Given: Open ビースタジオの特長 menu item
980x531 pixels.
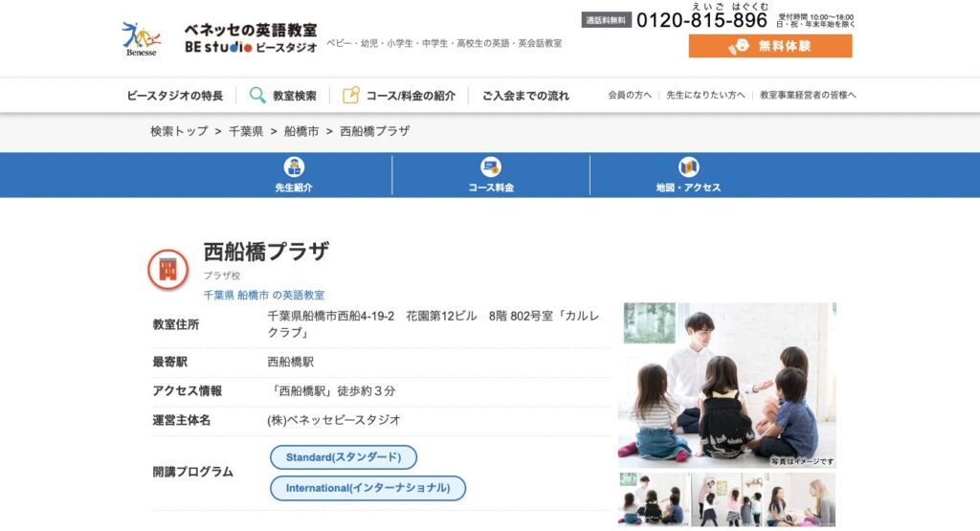Looking at the screenshot, I should pos(175,96).
